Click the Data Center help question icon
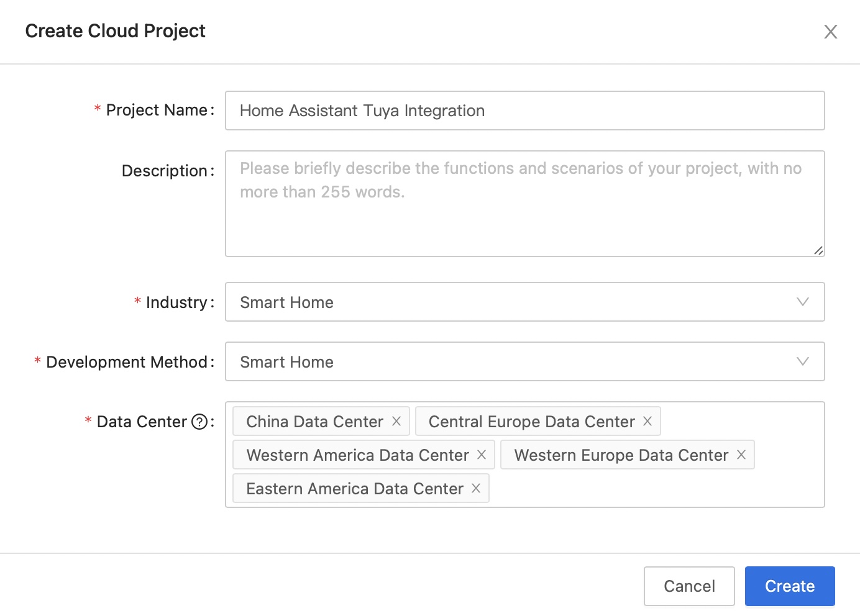 pos(199,422)
